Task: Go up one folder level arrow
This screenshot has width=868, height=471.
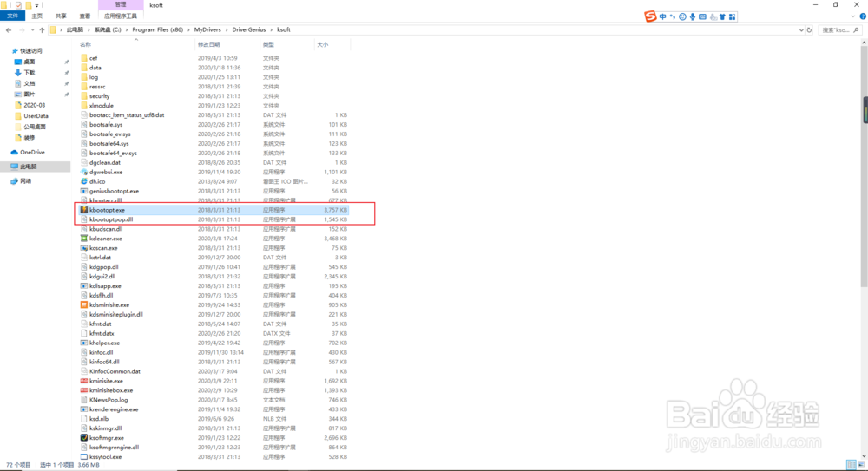Action: tap(42, 29)
